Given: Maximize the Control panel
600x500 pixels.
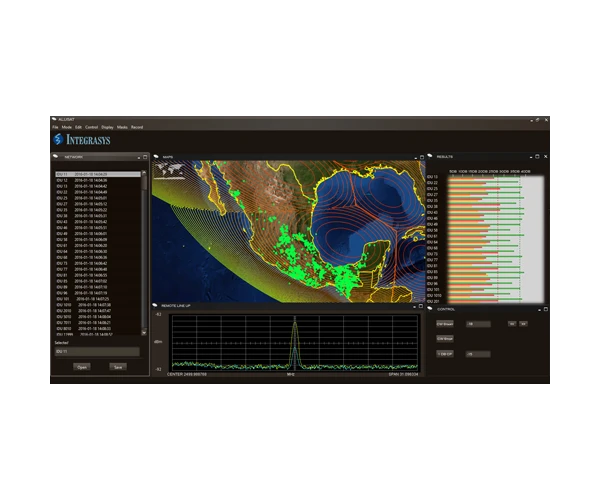Looking at the screenshot, I should pyautogui.click(x=546, y=309).
